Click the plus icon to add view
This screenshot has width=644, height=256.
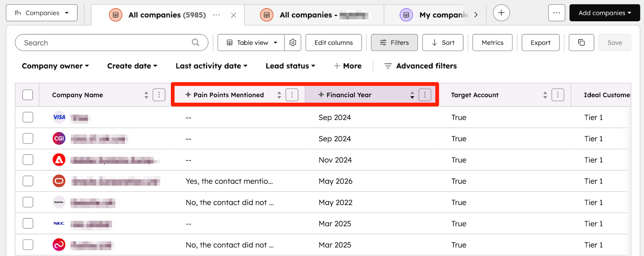click(x=501, y=13)
